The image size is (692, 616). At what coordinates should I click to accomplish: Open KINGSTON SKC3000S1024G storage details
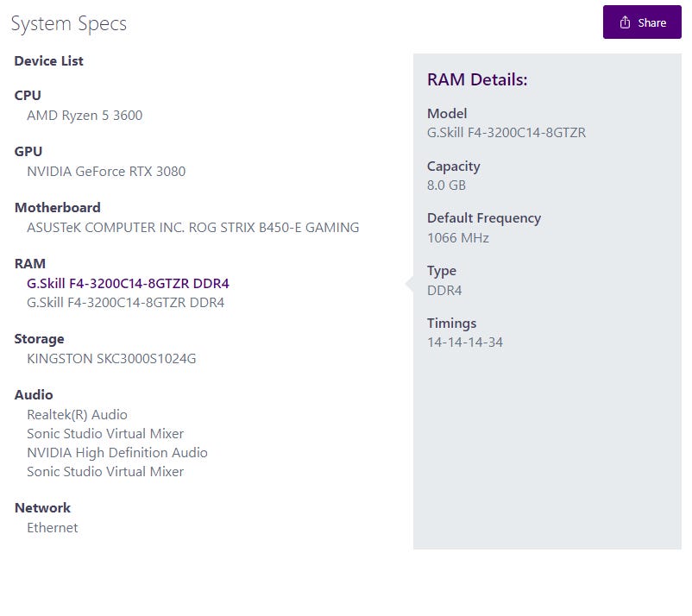pyautogui.click(x=111, y=358)
